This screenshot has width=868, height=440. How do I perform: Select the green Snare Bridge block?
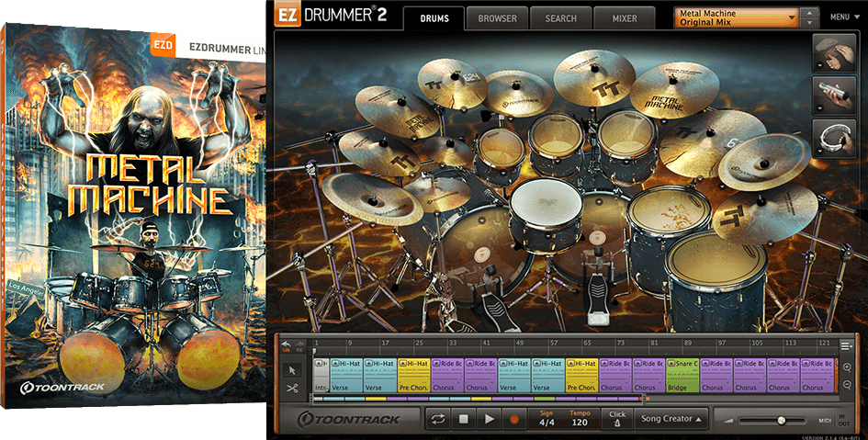point(682,376)
